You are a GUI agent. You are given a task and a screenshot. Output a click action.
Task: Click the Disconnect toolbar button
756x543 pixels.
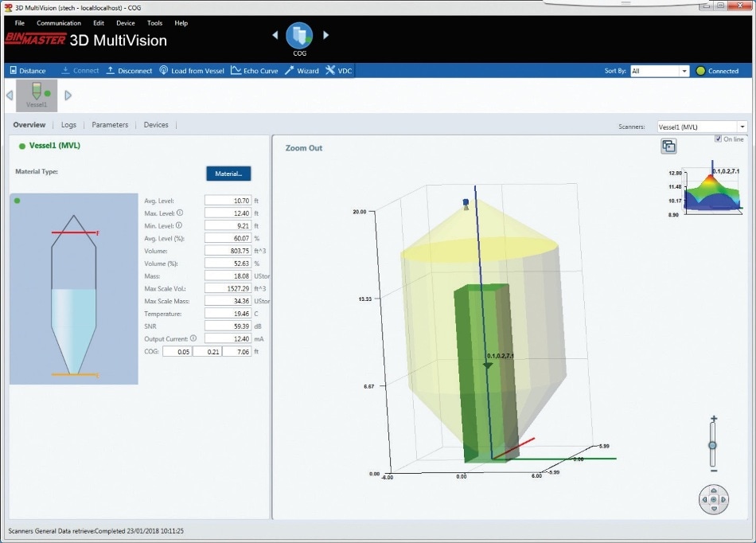129,70
